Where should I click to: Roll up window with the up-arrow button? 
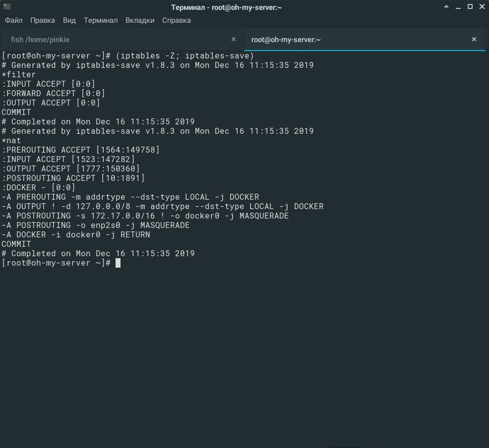(446, 6)
